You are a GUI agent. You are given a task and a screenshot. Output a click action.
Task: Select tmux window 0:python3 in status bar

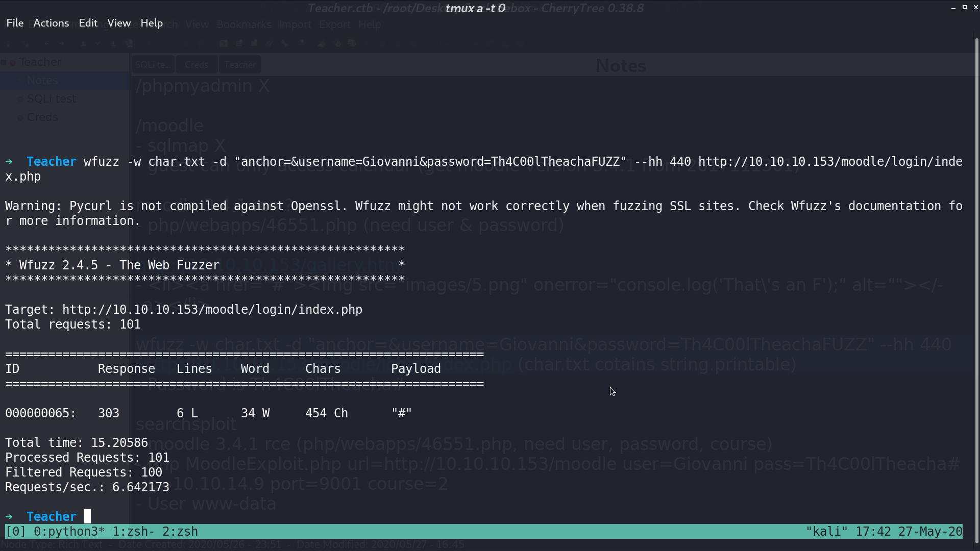tap(69, 532)
